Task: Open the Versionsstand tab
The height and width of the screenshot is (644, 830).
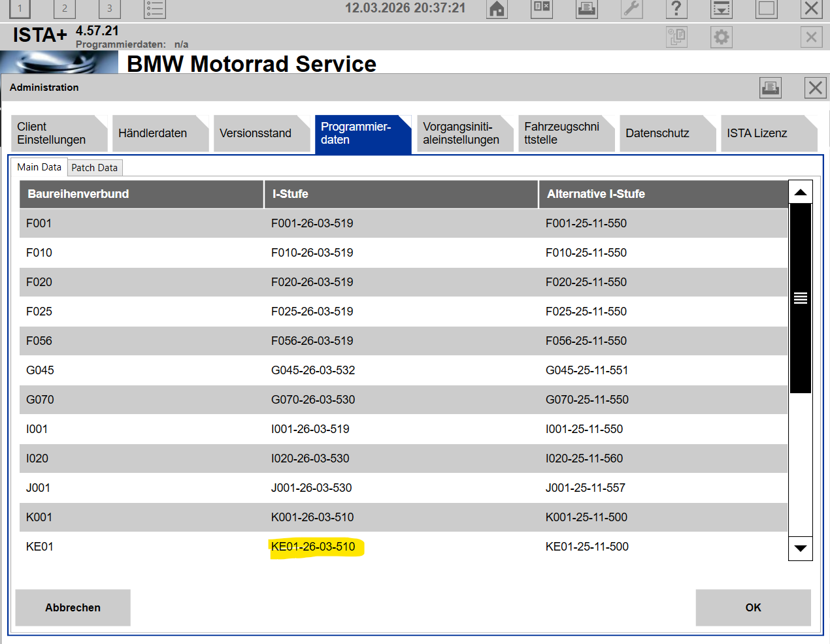Action: pos(256,133)
